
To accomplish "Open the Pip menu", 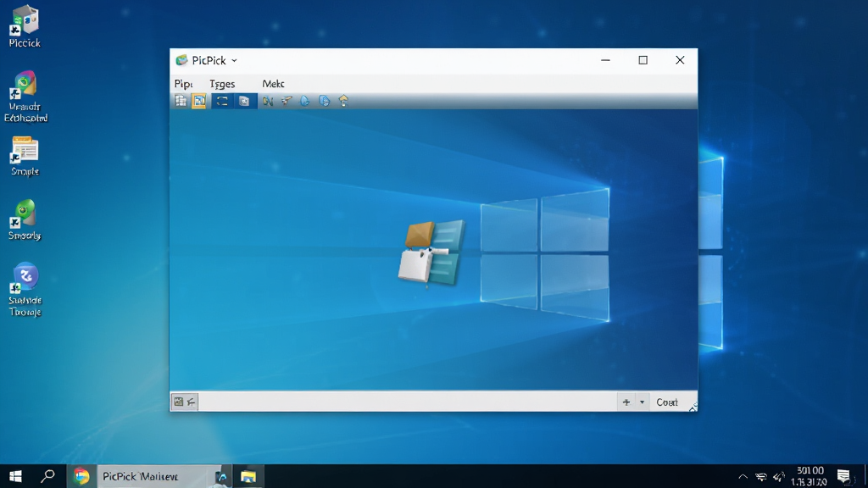I will pyautogui.click(x=183, y=84).
